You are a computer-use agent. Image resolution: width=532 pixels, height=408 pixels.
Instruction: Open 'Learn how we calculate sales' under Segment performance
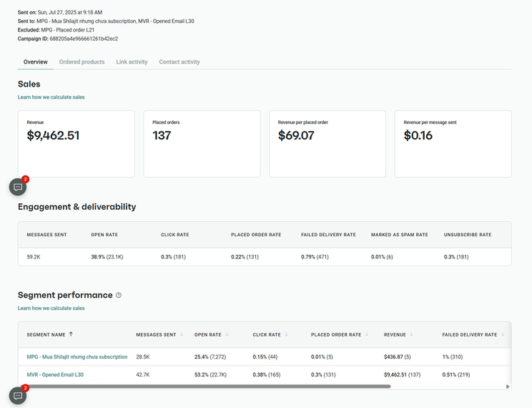51,309
